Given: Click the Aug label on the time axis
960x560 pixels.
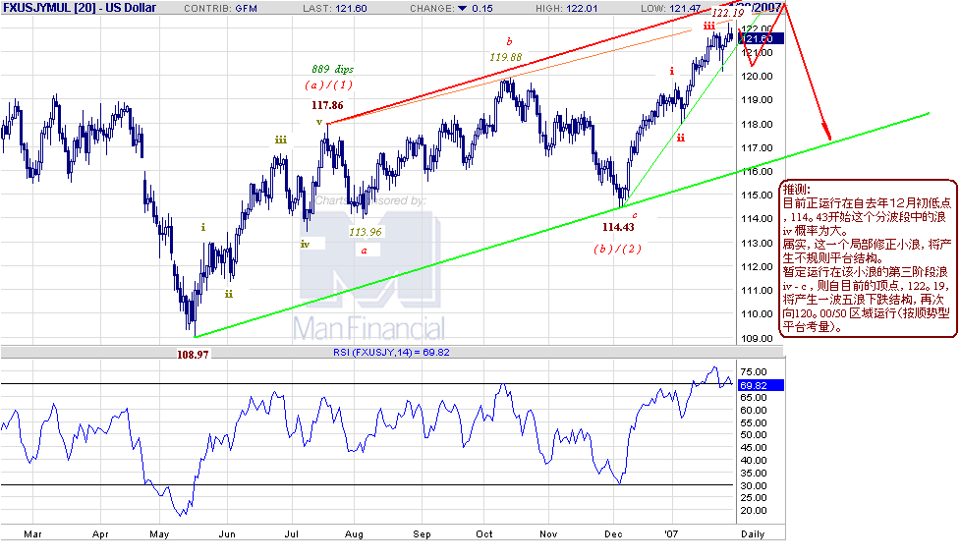Looking at the screenshot, I should [x=354, y=534].
